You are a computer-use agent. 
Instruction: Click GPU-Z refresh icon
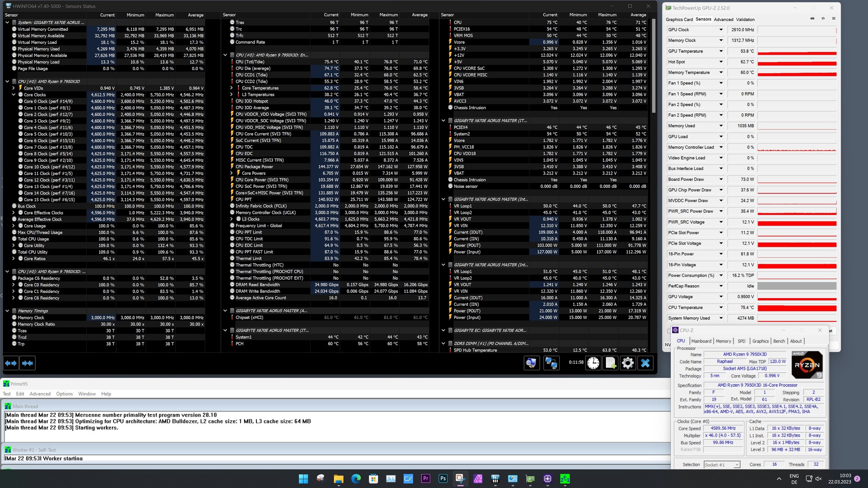tap(823, 19)
